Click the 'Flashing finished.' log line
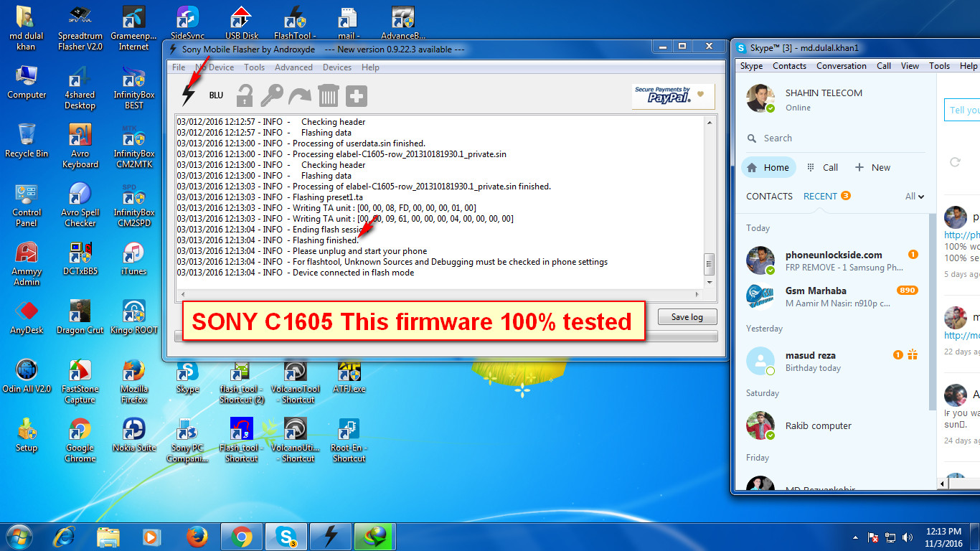This screenshot has height=551, width=980. click(x=326, y=240)
